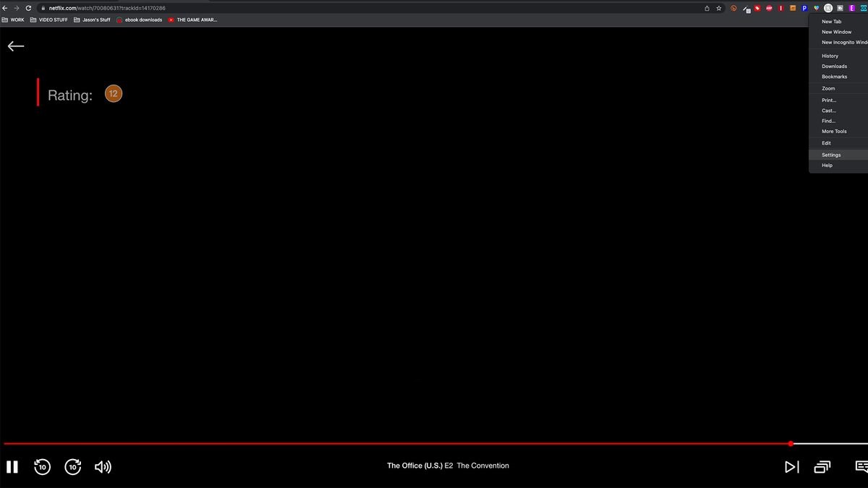The width and height of the screenshot is (868, 488).
Task: Pause the video playback
Action: [12, 467]
